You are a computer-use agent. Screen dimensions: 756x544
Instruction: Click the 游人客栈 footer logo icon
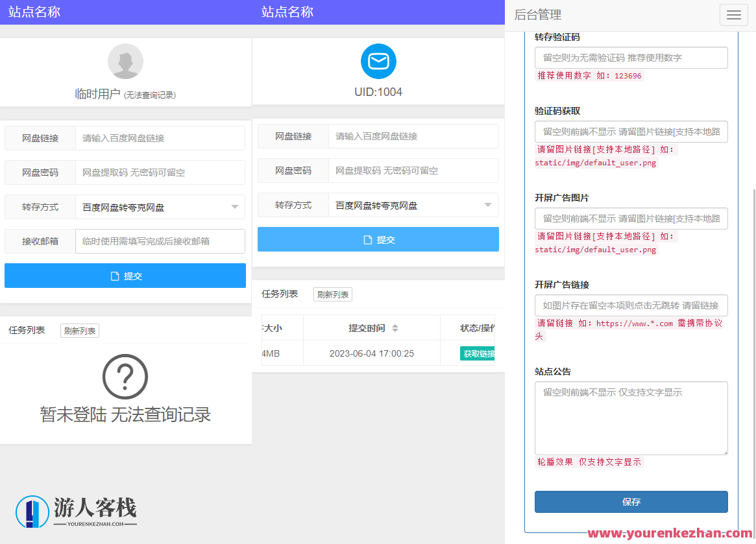(32, 512)
